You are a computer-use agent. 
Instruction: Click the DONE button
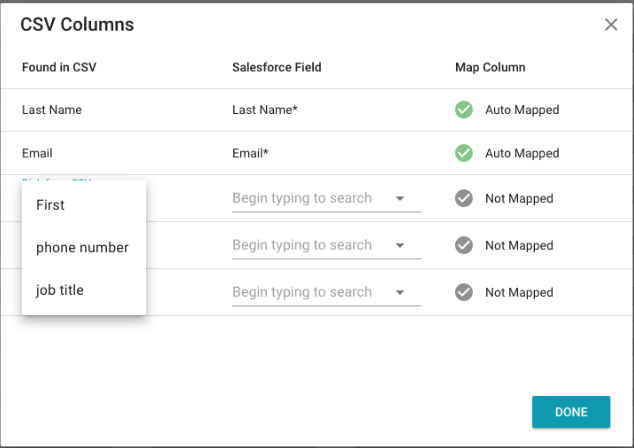(x=571, y=412)
